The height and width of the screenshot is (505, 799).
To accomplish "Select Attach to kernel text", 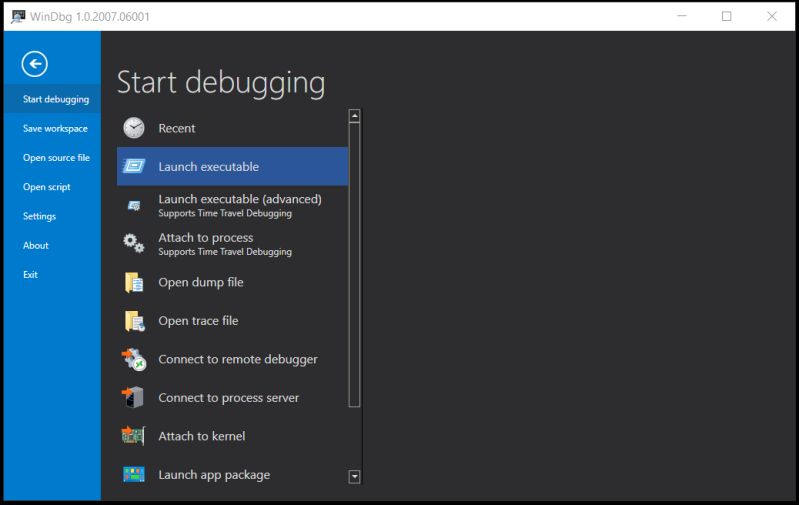I will pyautogui.click(x=202, y=436).
